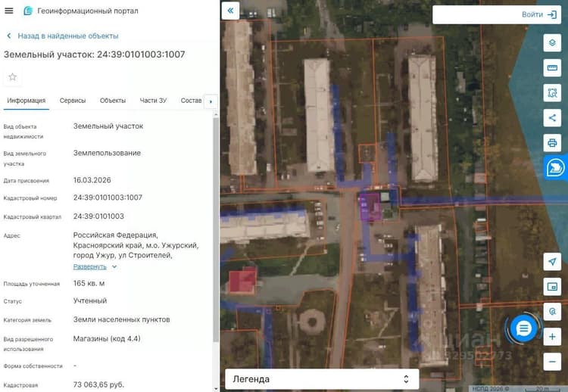The image size is (568, 392).
Task: Click the share map icon
Action: [x=552, y=117]
